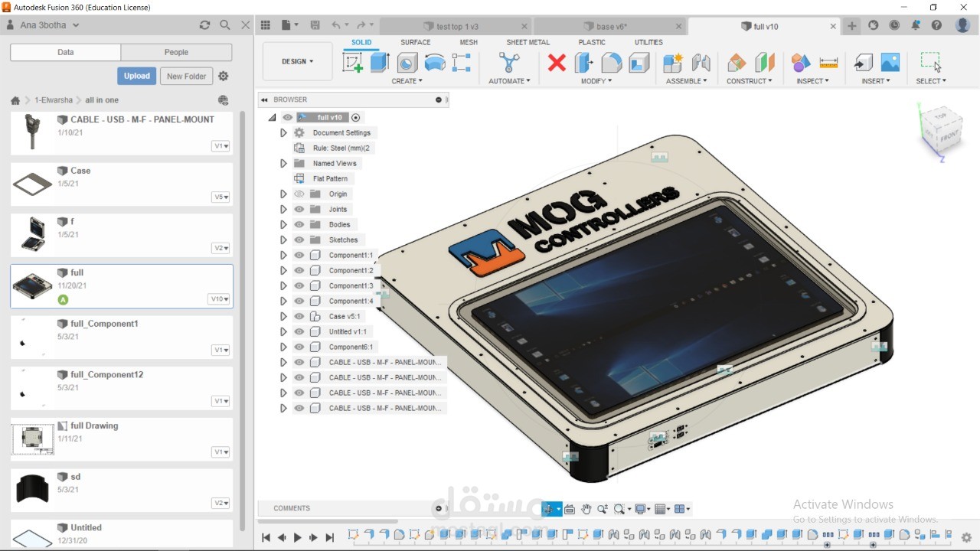Toggle visibility of Bodies folder
Viewport: 980px width, 551px height.
(299, 225)
